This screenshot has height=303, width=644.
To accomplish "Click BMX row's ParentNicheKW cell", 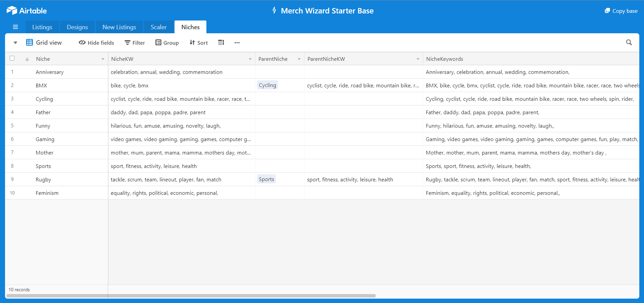I will [363, 85].
